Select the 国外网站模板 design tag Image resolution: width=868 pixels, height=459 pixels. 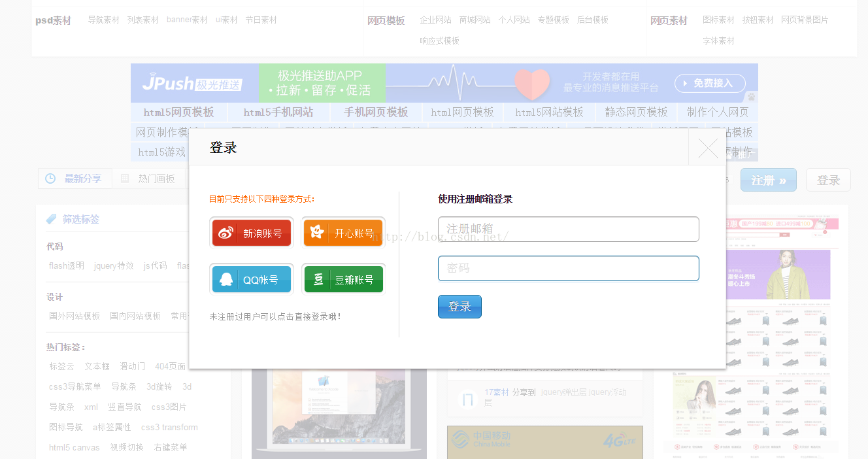(x=75, y=316)
